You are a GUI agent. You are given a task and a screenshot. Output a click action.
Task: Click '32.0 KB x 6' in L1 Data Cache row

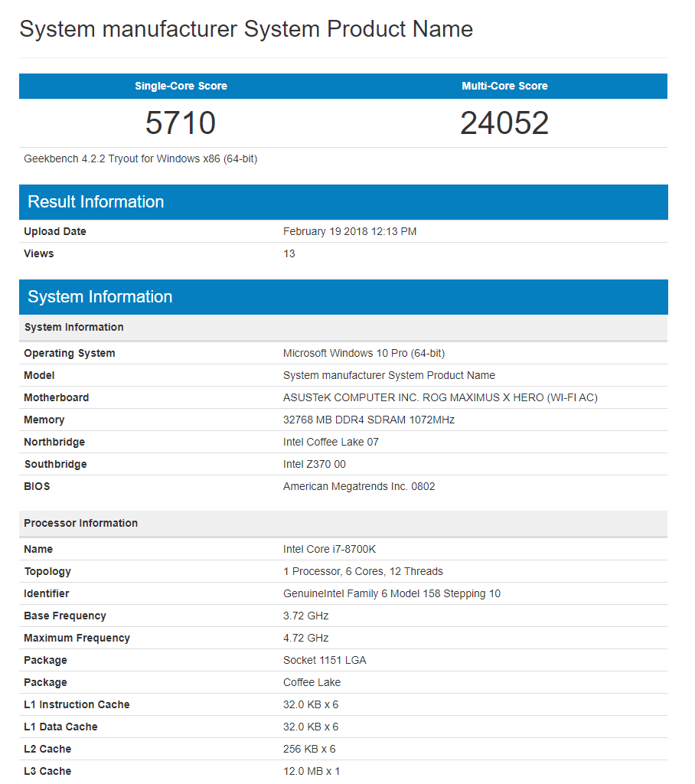(x=311, y=727)
